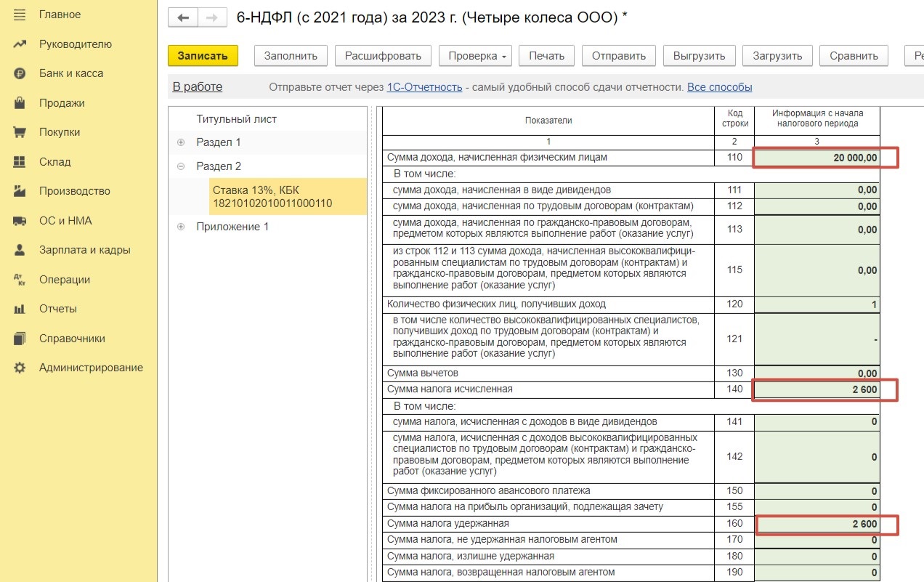This screenshot has width=924, height=582.
Task: Click the Отправить button
Action: [619, 56]
